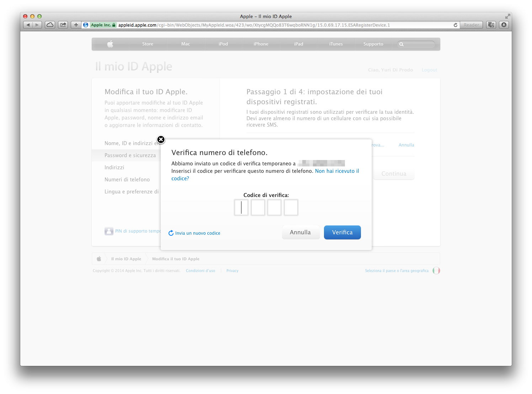This screenshot has width=532, height=394.
Task: Open the iPod tab in Apple navigation
Action: [223, 44]
